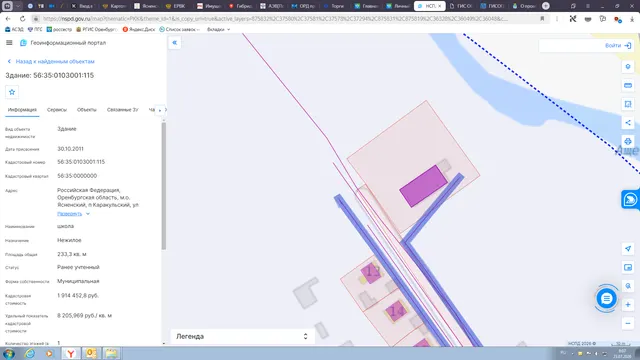The width and height of the screenshot is (640, 360).
Task: Share the map via share icon
Action: (628, 122)
